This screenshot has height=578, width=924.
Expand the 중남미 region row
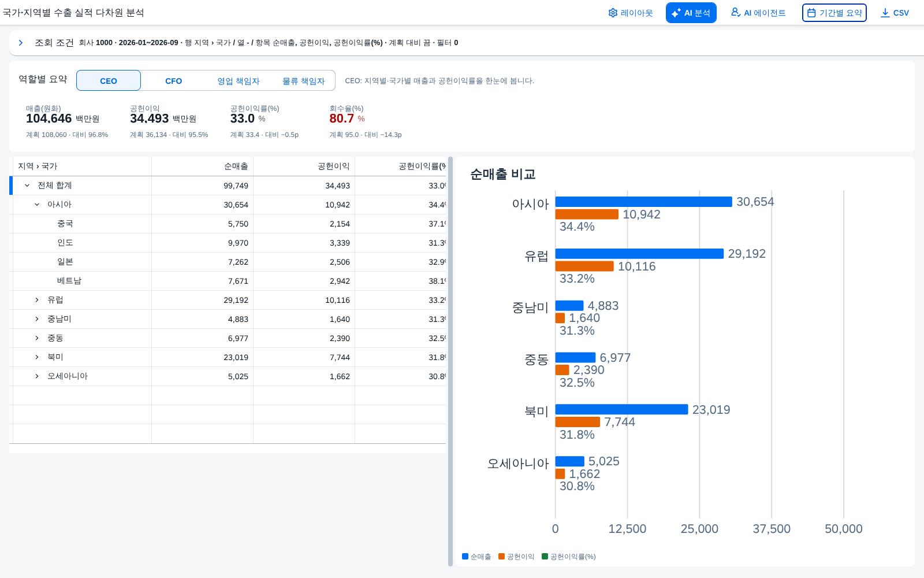point(37,319)
